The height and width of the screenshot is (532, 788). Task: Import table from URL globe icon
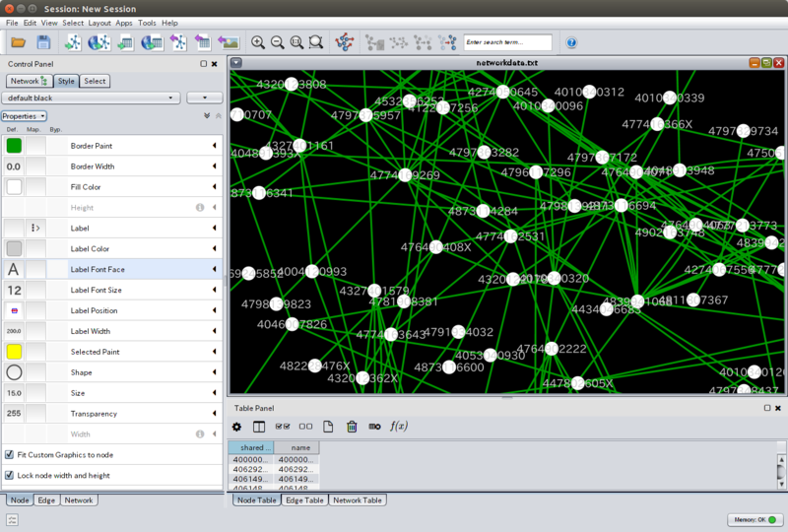[x=153, y=42]
